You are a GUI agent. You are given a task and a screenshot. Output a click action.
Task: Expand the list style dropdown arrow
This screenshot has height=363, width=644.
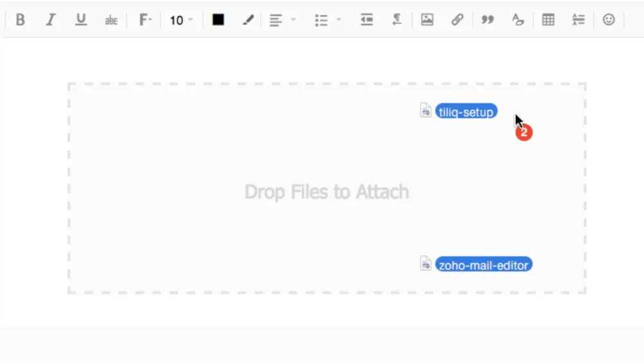(x=339, y=19)
